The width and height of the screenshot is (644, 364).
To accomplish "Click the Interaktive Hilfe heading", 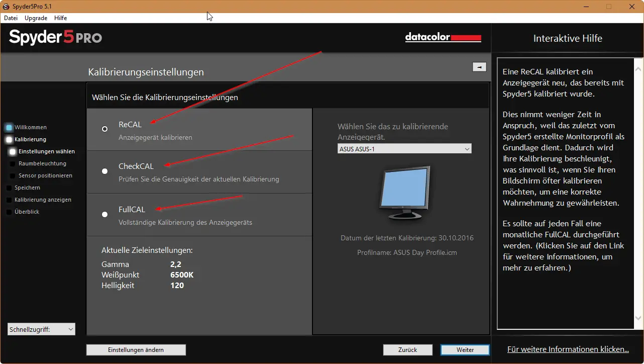I will (568, 38).
